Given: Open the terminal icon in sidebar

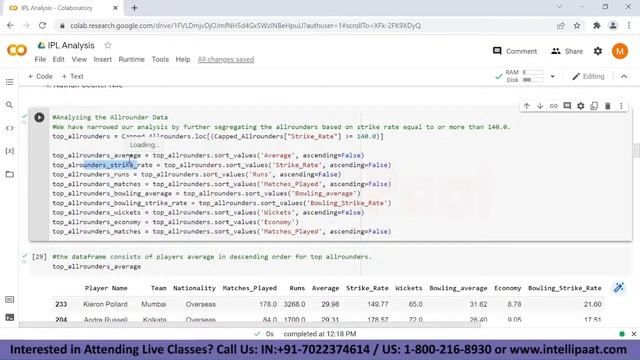Looking at the screenshot, I should (9, 317).
